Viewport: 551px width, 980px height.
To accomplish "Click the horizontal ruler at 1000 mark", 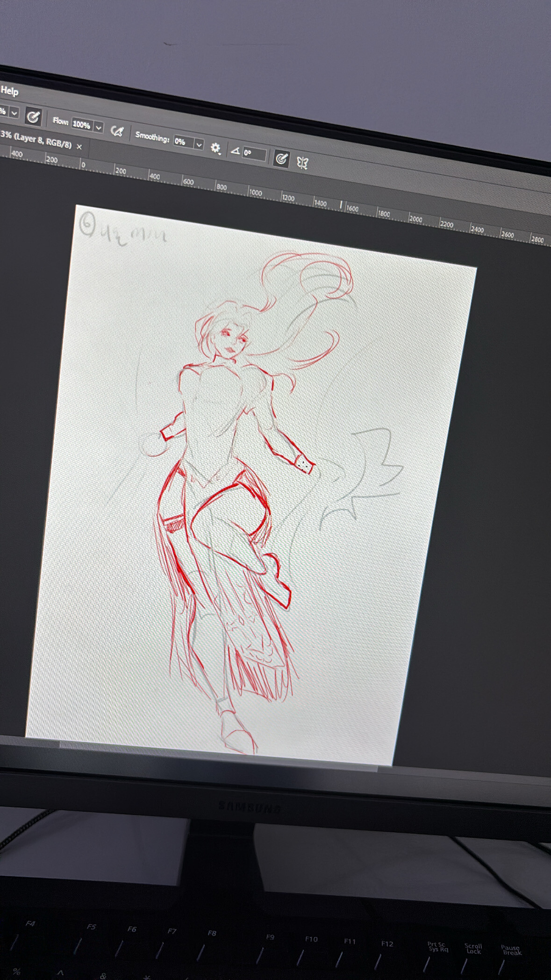I will click(255, 193).
